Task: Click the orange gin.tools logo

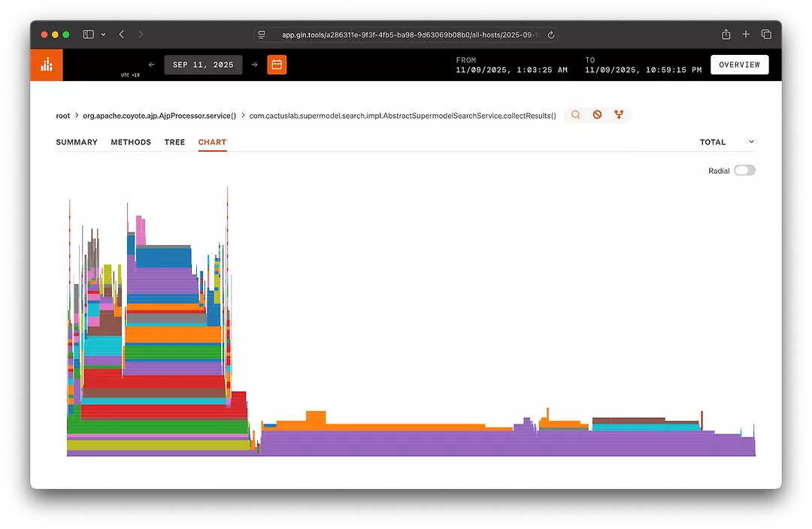Action: [x=46, y=65]
